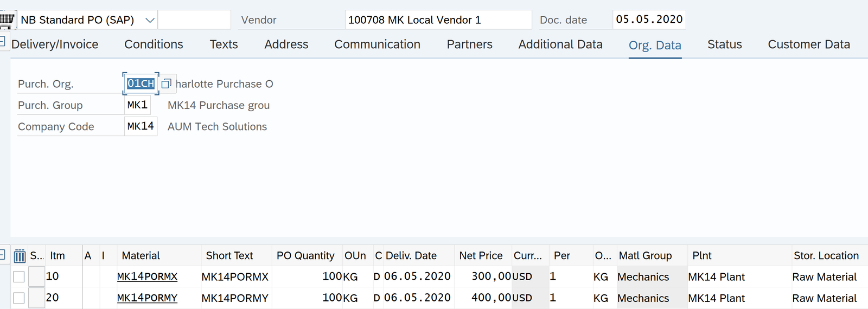Click the status selector for item 20

pyautogui.click(x=36, y=298)
